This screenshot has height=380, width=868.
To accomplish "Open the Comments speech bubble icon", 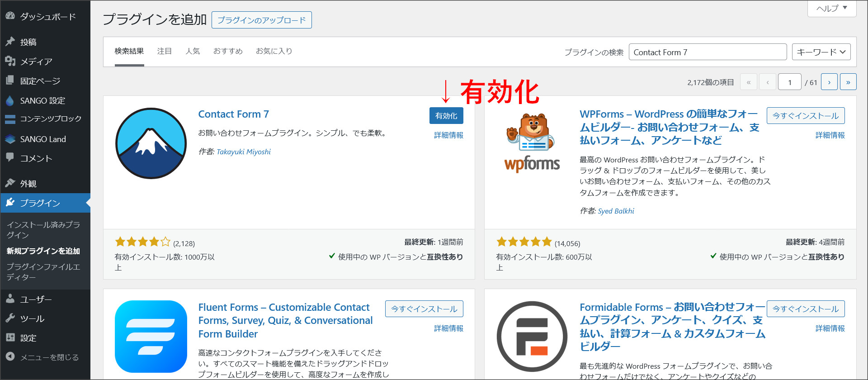I will [x=10, y=157].
